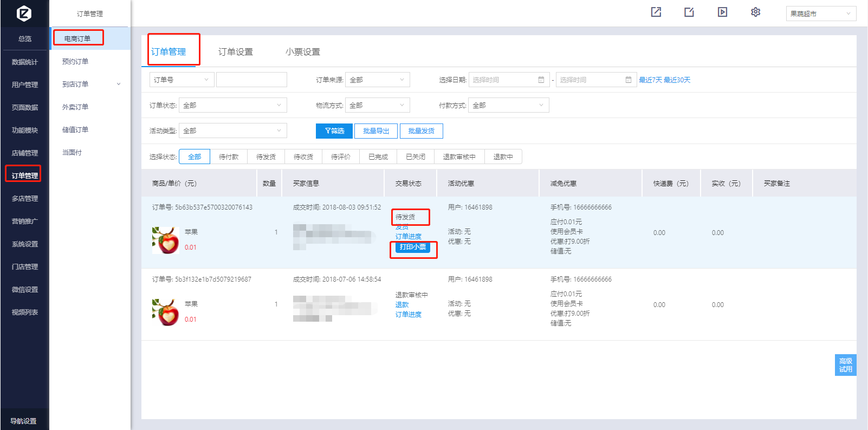
Task: Open 总览 in the left sidebar
Action: [25, 39]
